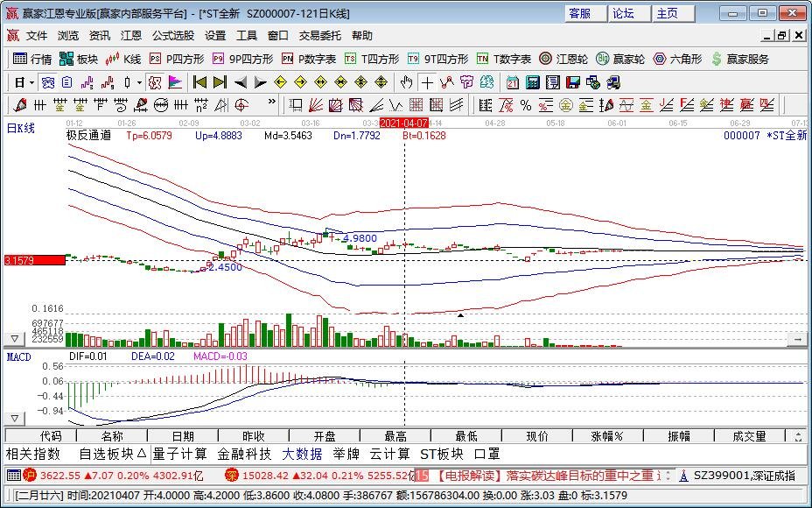Open the T四方形 tool

tap(373, 59)
